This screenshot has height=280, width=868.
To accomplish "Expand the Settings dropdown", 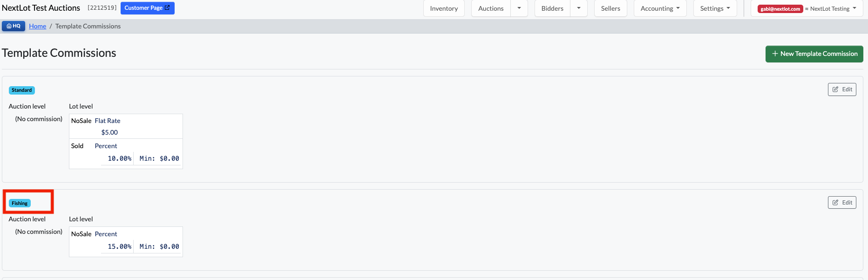I will click(715, 8).
